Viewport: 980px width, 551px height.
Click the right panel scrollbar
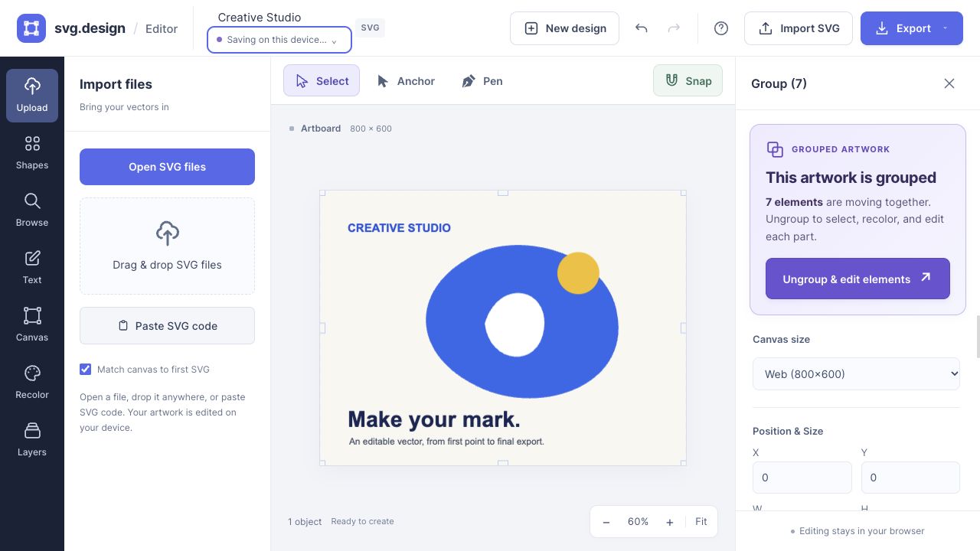[977, 336]
